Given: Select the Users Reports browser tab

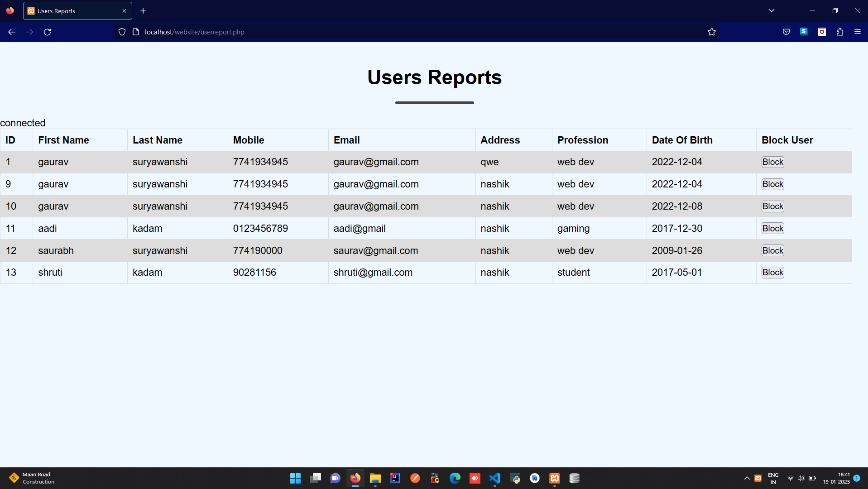Looking at the screenshot, I should 68,10.
